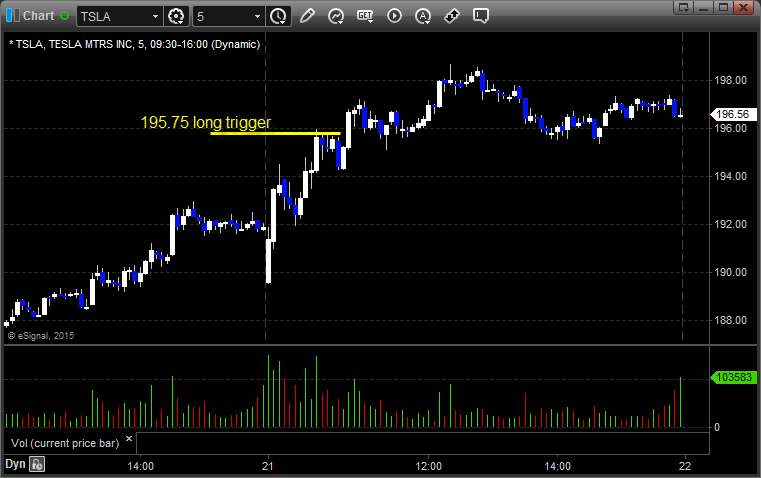Click the 22 date label on time axis
761x478 pixels.
[685, 466]
